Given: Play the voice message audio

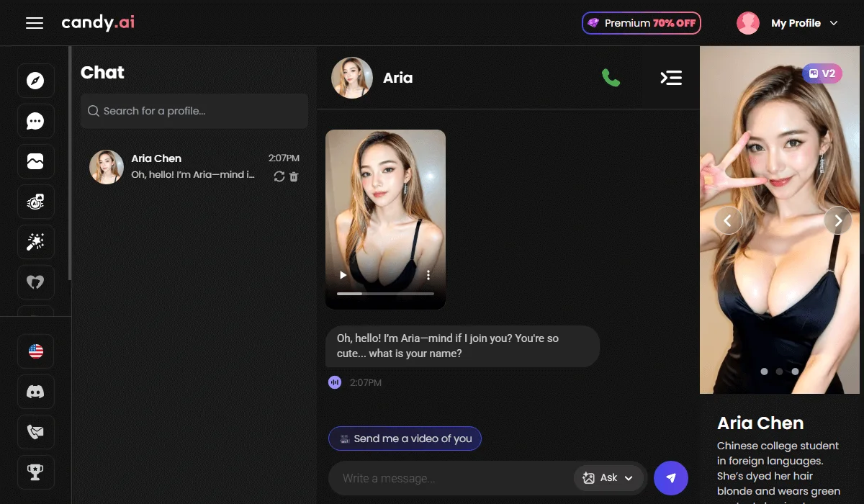Looking at the screenshot, I should pyautogui.click(x=335, y=382).
